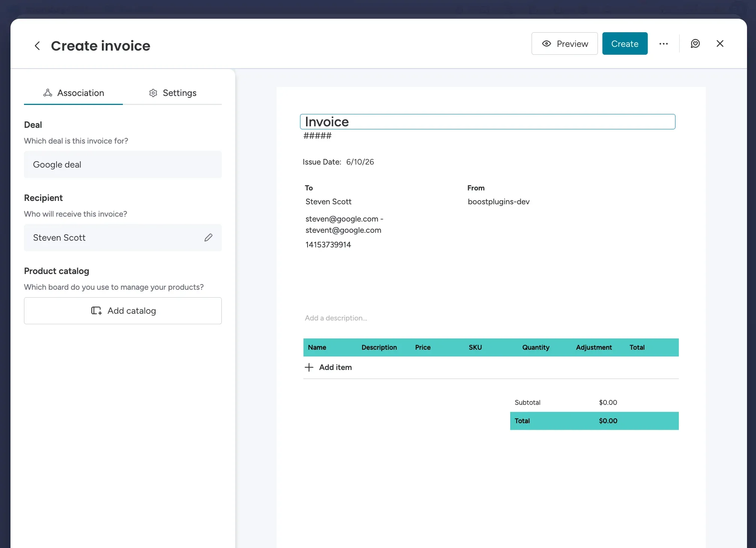Screen dimensions: 756x548
Task: Click the Price column header
Action: [423, 347]
